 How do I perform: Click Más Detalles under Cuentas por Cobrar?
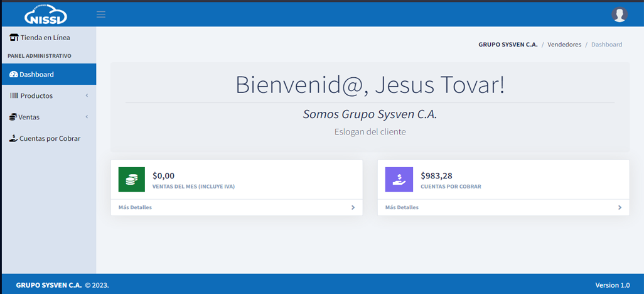pos(402,208)
